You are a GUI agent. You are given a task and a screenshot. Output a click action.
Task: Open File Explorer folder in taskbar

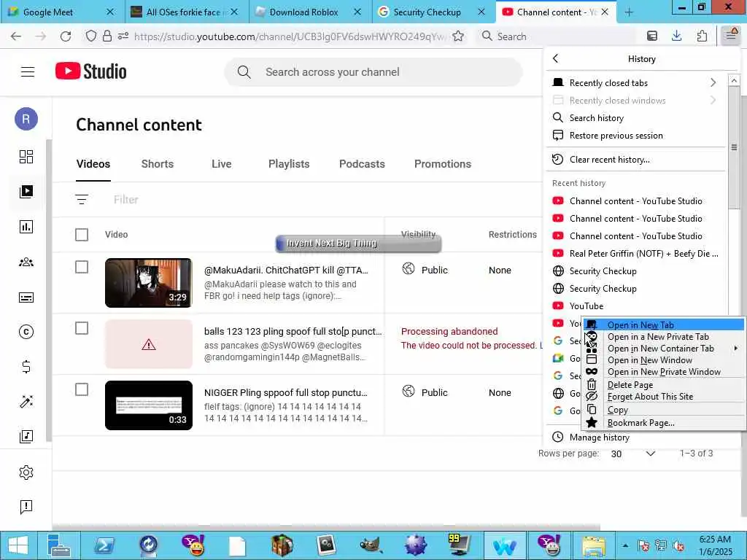pyautogui.click(x=593, y=545)
